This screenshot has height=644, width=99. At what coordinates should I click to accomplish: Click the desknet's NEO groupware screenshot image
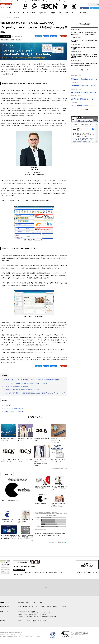[x=34, y=222]
